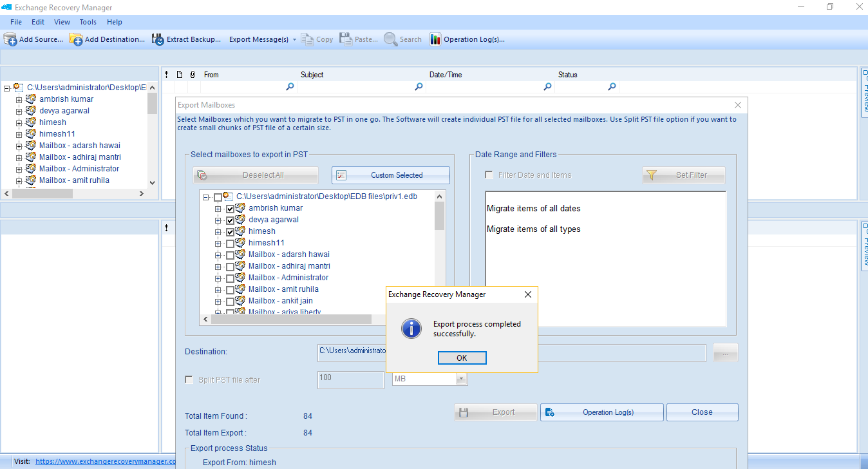Click the Search magnifier toolbar icon

[390, 39]
